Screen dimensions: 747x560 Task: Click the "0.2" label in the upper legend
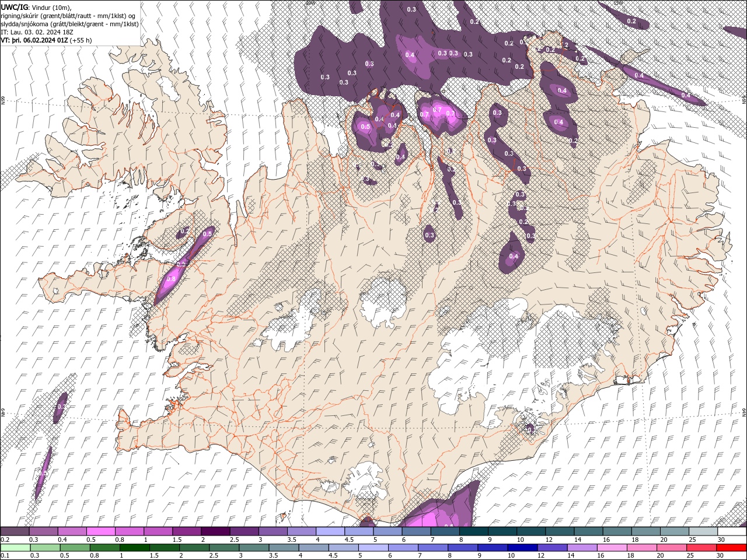click(x=5, y=540)
